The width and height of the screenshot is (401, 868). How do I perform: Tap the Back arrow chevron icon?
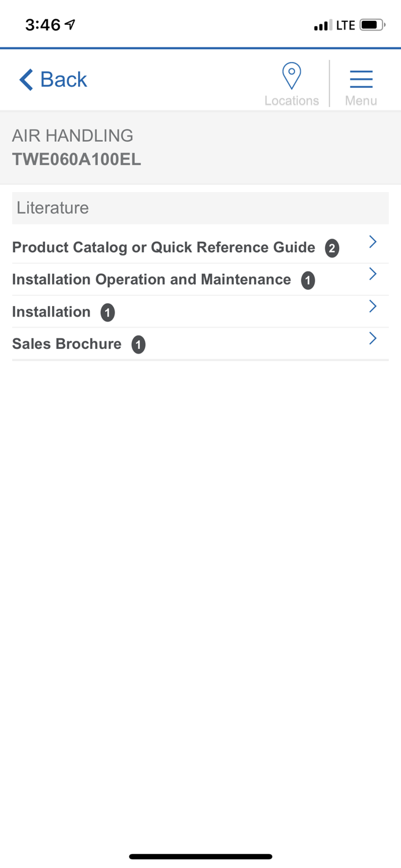26,79
